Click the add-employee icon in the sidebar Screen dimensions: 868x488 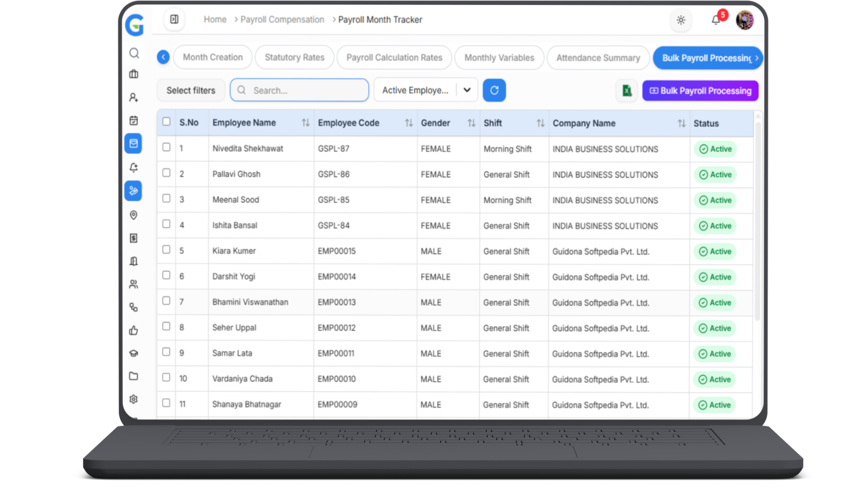134,98
